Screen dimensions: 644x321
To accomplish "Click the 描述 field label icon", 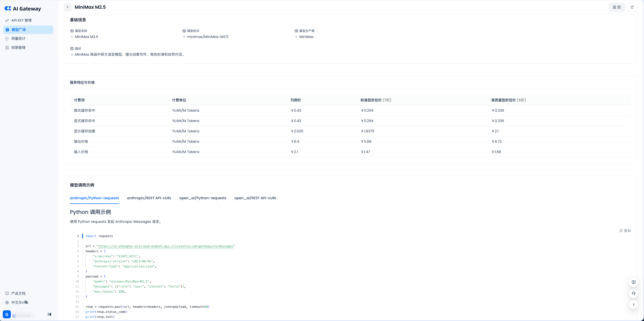I will (x=72, y=48).
